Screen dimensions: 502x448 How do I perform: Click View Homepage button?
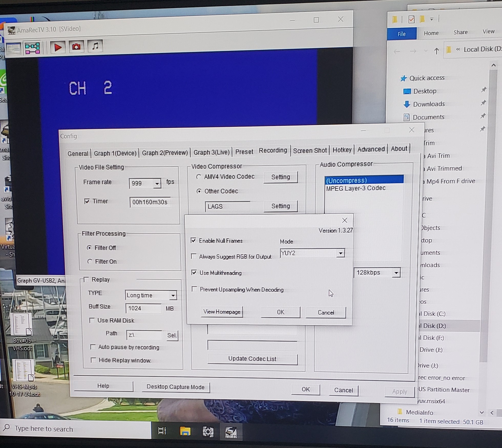tap(222, 312)
